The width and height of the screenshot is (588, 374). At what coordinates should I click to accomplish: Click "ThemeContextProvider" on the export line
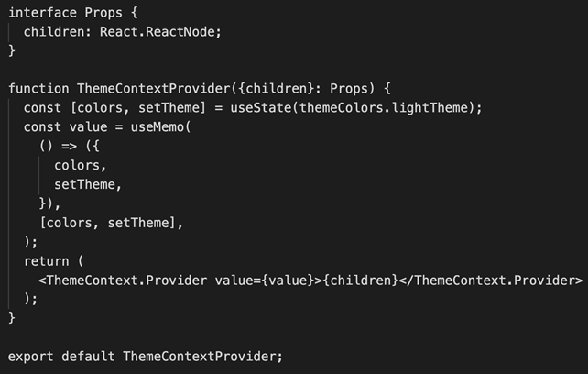(201, 355)
